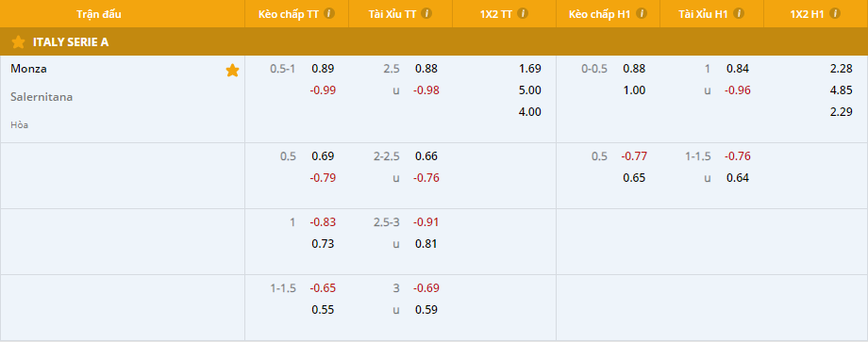This screenshot has height=342, width=868.
Task: Select Monza 1X2 TT odds 1.69
Action: (530, 69)
